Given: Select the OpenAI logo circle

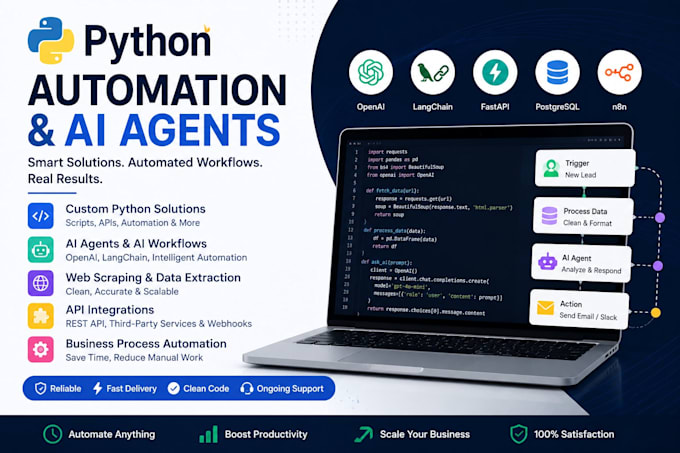Looking at the screenshot, I should click(x=371, y=72).
